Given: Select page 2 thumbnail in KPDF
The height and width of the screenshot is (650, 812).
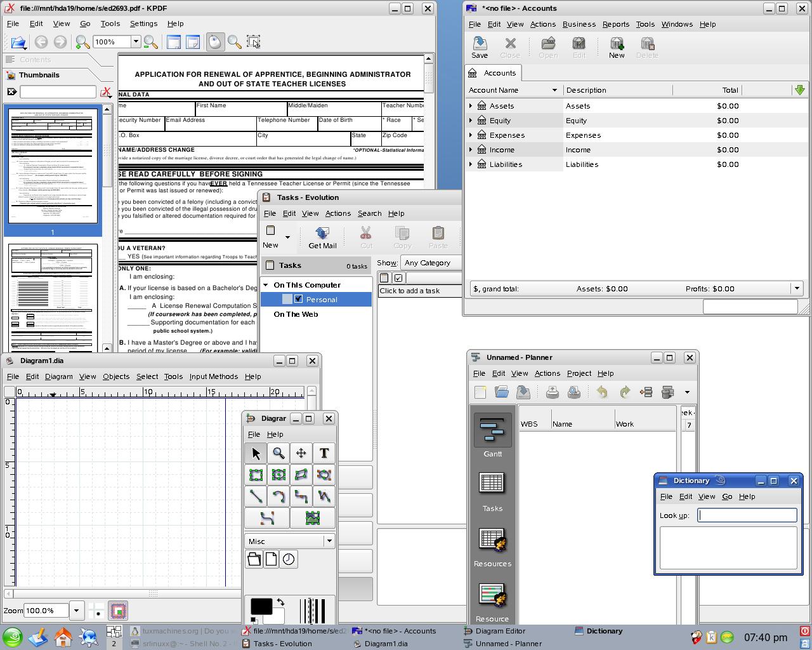Looking at the screenshot, I should click(x=53, y=298).
